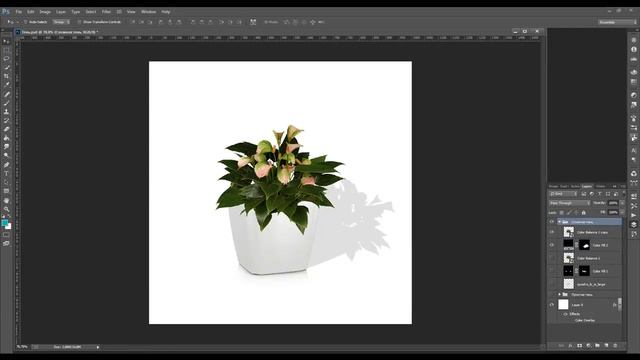Select the History Brush tool

[x=6, y=120]
